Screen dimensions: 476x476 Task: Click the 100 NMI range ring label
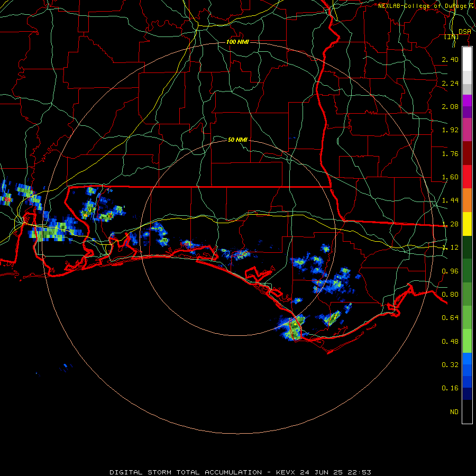237,42
